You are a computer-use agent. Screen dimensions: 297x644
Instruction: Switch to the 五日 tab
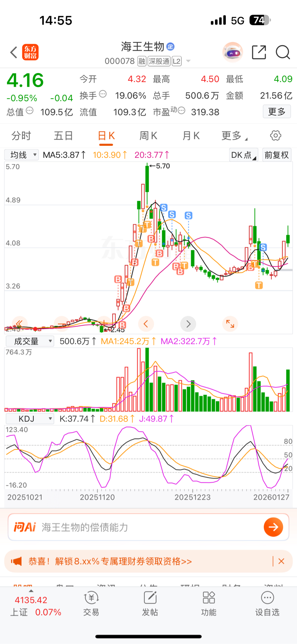[63, 136]
